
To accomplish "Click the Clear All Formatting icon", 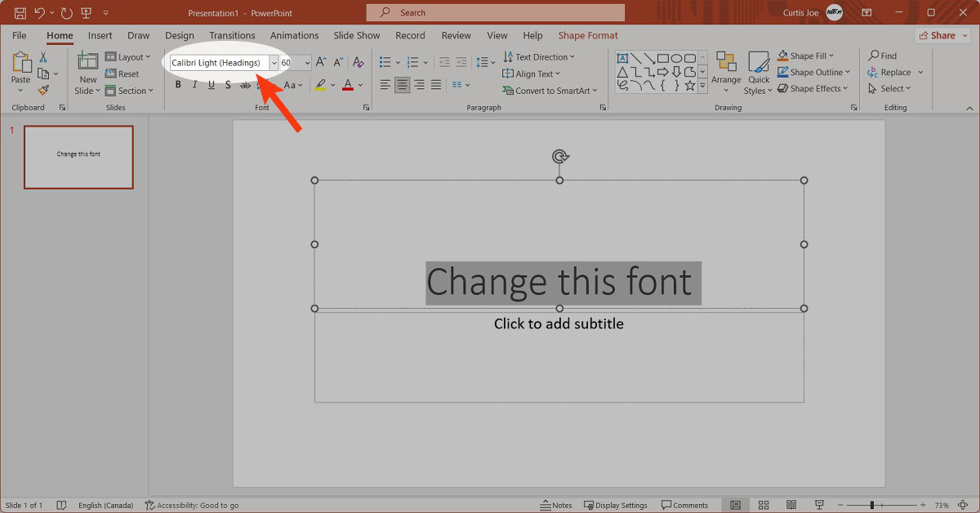I will 358,63.
